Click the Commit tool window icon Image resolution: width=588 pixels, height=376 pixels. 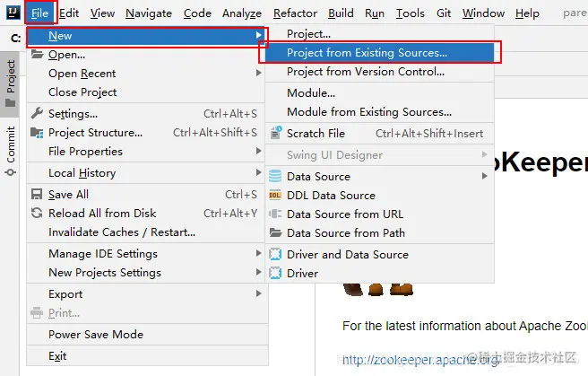[11, 172]
